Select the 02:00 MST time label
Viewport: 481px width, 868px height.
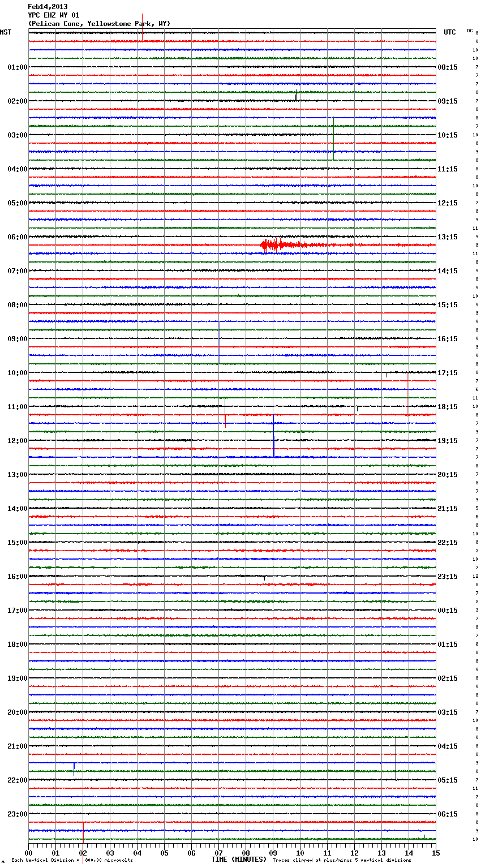(x=18, y=101)
